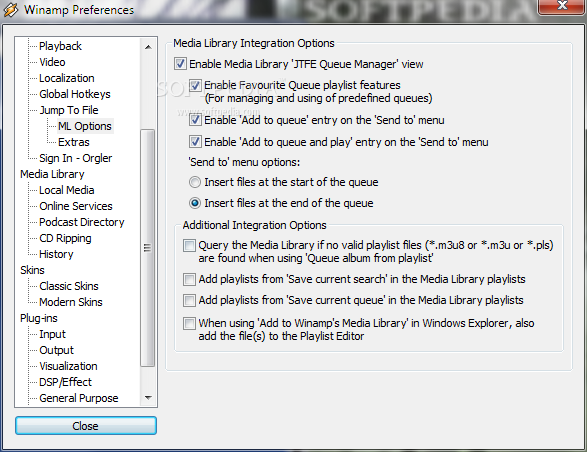Open Output plug-ins preferences
587x452 pixels.
point(57,350)
